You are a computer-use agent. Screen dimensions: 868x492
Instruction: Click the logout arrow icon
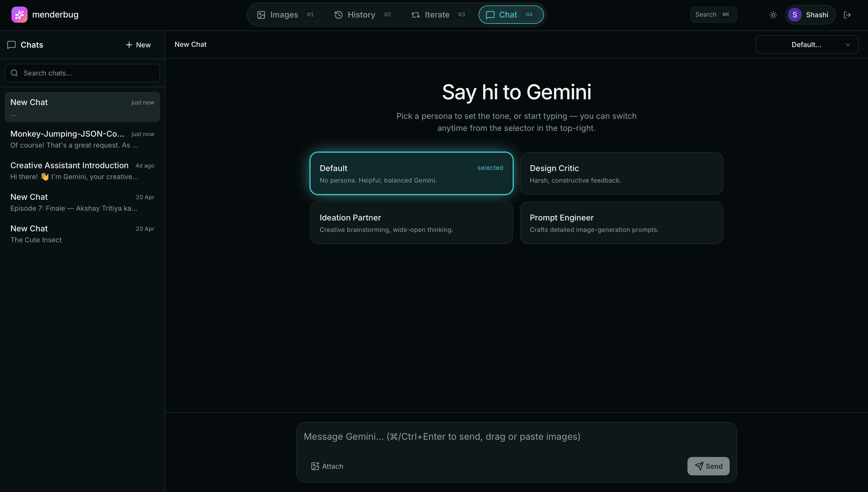pos(847,15)
